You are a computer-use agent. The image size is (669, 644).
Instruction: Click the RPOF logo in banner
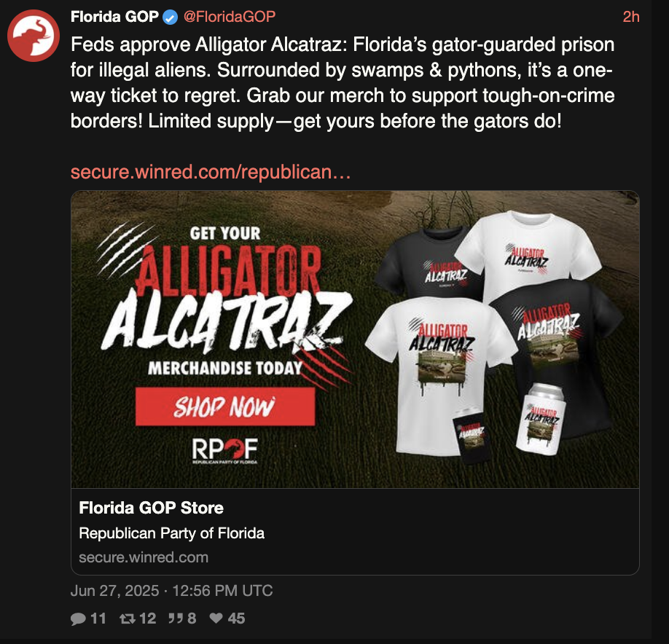point(225,451)
